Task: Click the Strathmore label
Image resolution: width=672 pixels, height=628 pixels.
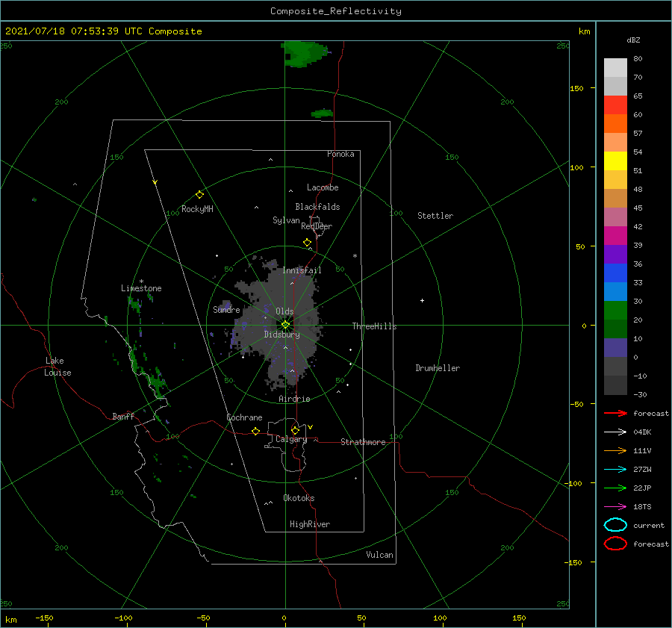Action: point(363,442)
